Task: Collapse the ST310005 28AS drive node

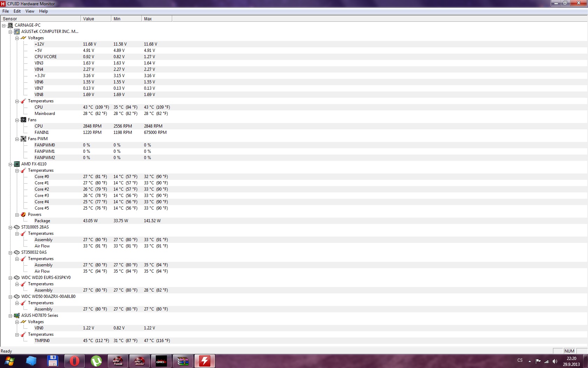Action: click(10, 227)
